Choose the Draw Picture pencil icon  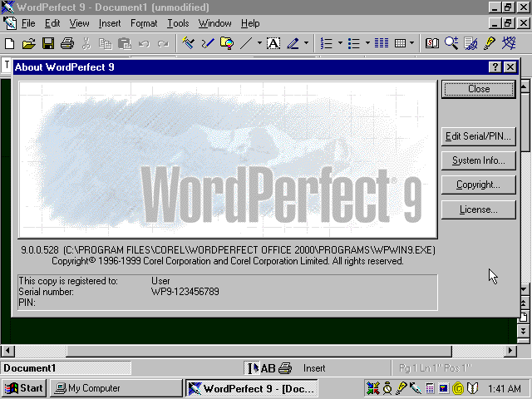(207, 43)
